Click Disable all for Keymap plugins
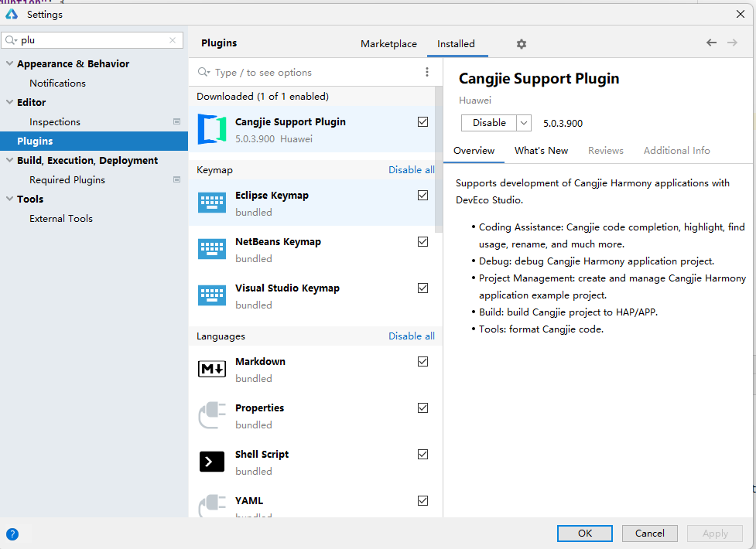The image size is (756, 549). (411, 170)
